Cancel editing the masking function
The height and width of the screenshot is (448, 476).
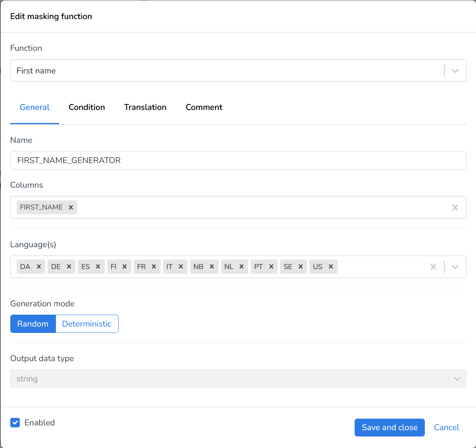(x=446, y=427)
